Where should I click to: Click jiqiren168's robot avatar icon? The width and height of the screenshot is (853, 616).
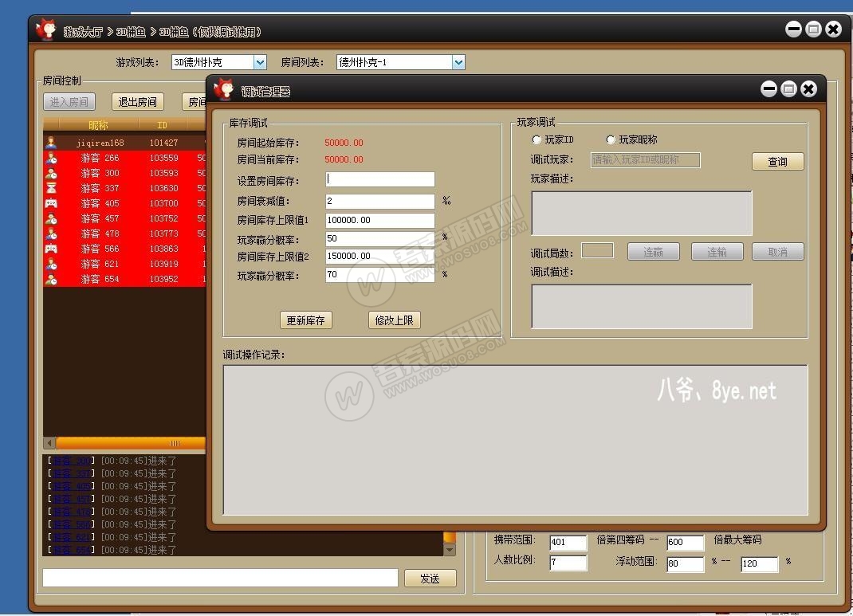pyautogui.click(x=49, y=142)
